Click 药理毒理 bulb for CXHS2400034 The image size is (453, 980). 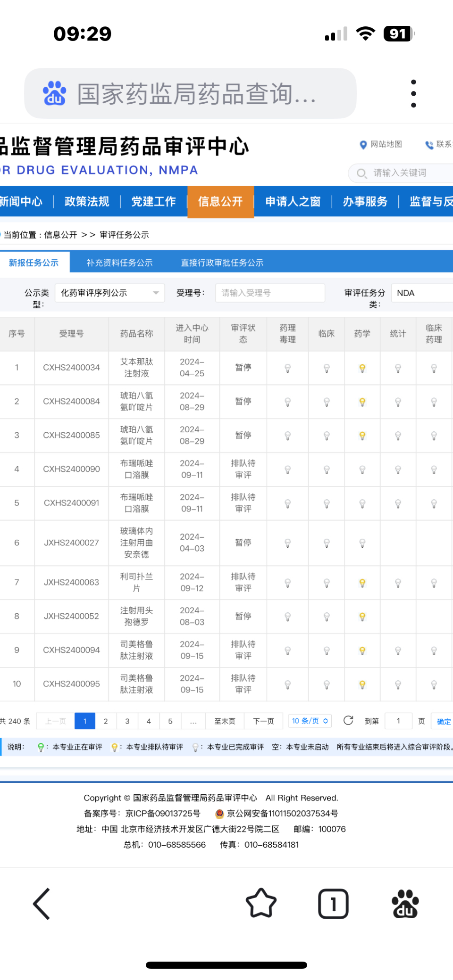coord(288,368)
